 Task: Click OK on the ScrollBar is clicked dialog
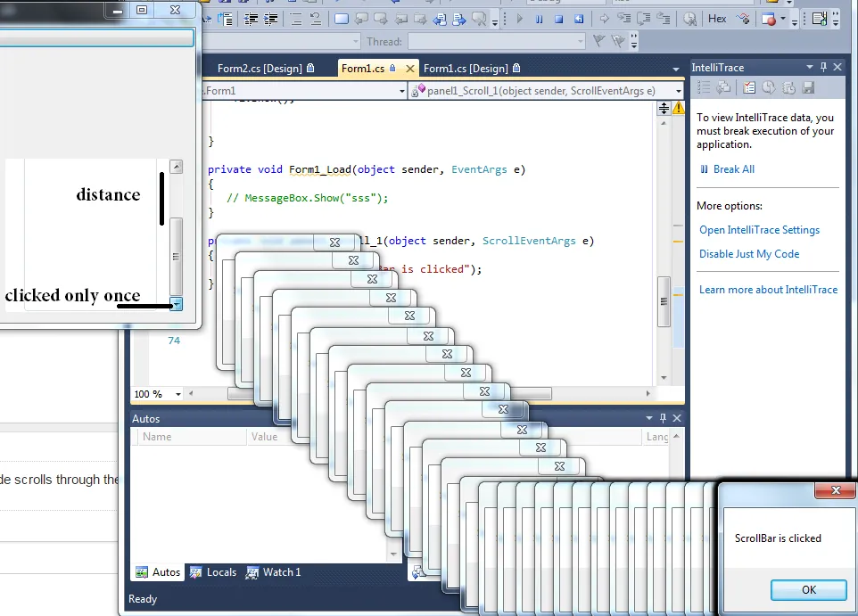pyautogui.click(x=808, y=590)
